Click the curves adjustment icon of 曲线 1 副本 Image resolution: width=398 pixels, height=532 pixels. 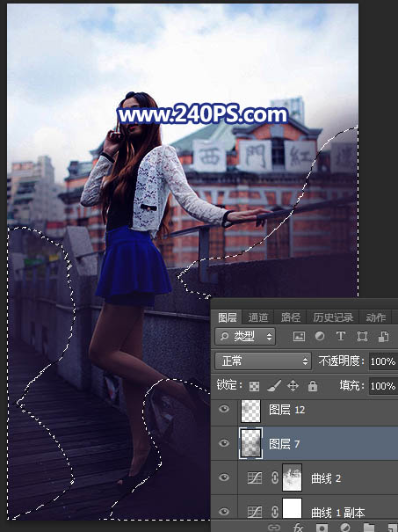pyautogui.click(x=255, y=512)
